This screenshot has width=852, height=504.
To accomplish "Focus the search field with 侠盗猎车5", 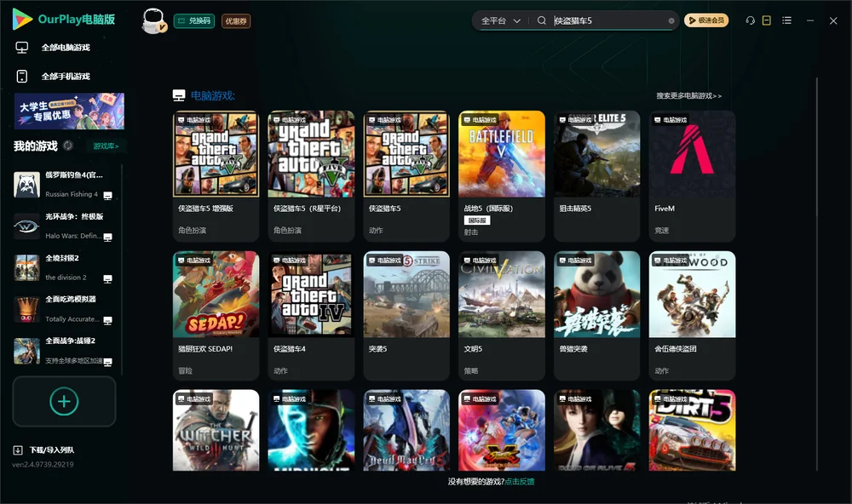I will [608, 20].
